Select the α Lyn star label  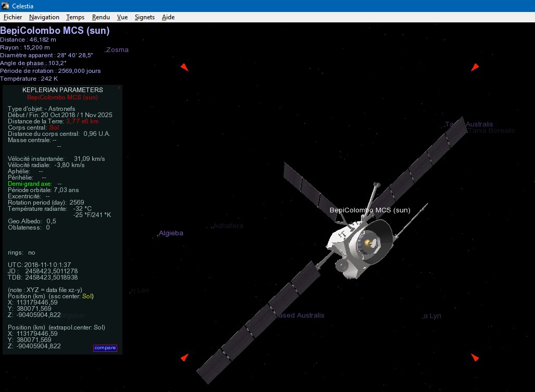click(x=432, y=315)
